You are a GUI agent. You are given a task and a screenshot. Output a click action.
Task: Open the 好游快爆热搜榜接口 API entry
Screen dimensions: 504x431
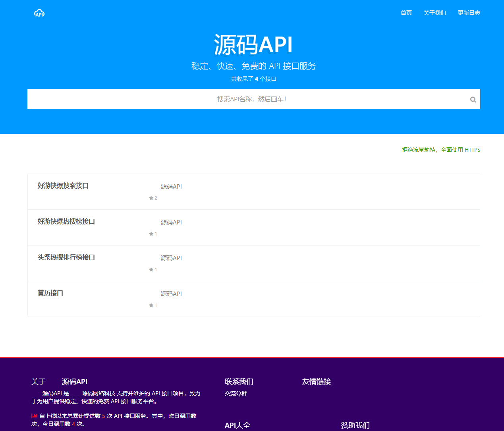pos(66,221)
